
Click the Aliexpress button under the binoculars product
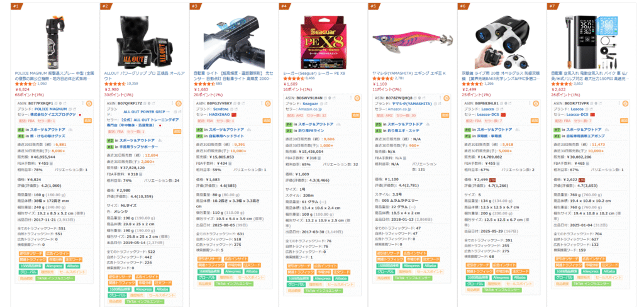tap(501, 278)
